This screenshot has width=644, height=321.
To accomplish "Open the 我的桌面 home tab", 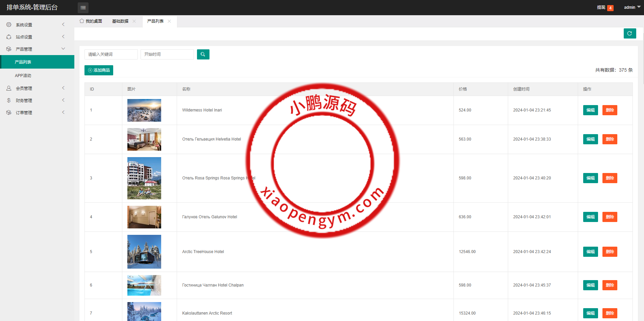I will (x=91, y=21).
